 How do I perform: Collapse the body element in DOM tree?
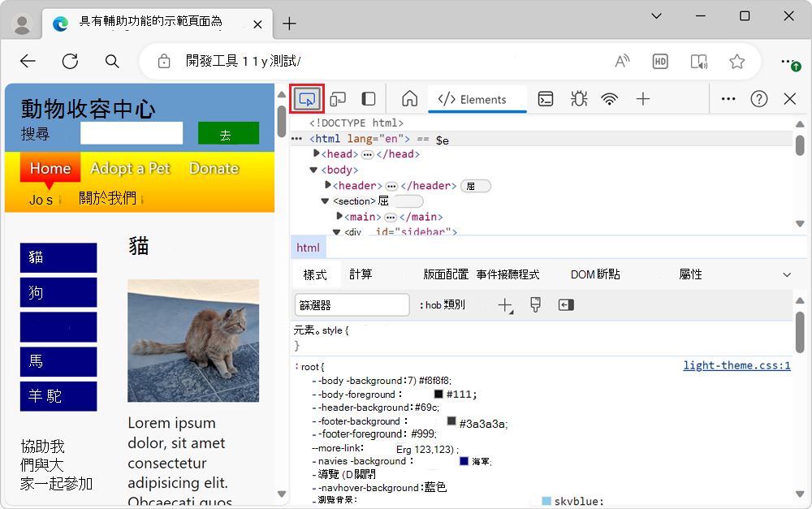click(x=313, y=170)
